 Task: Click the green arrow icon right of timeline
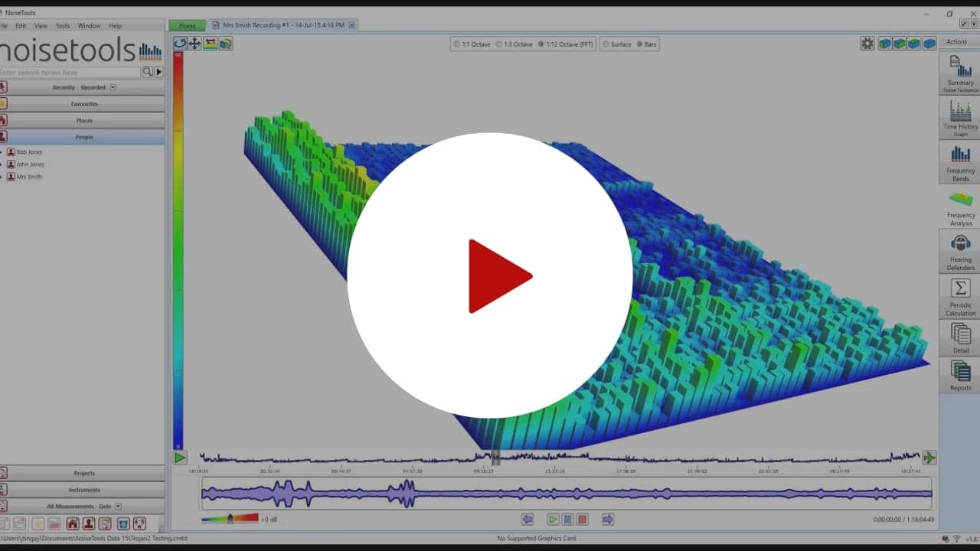[929, 458]
